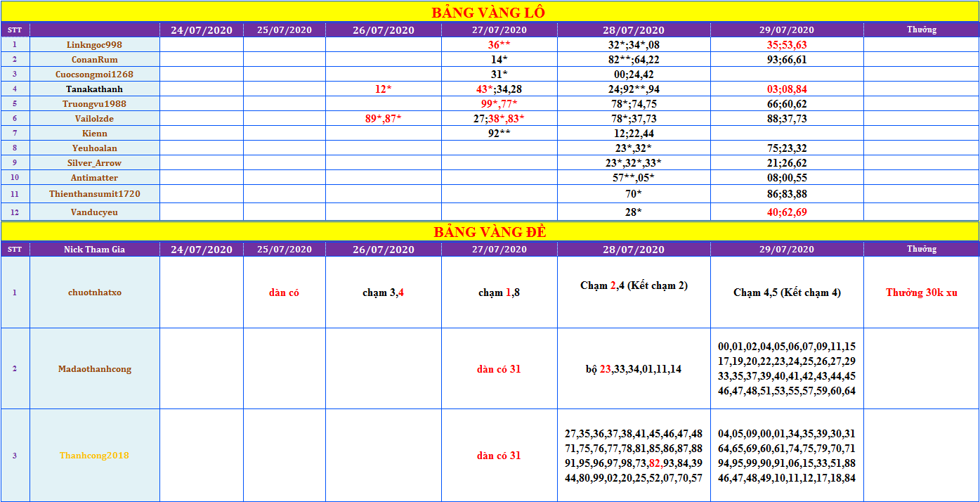Click the 43*;34,28 cell
The image size is (980, 502).
(x=499, y=89)
